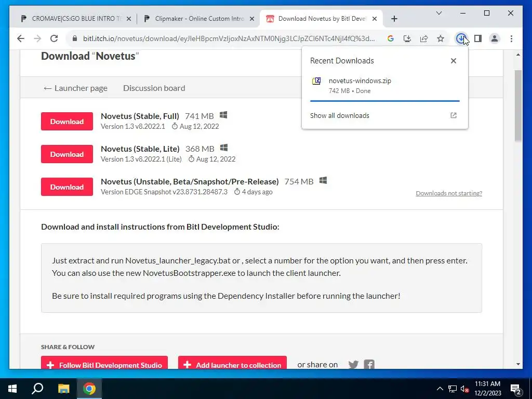Close the CROMAVE CS:GO tab
The image size is (532, 399).
click(x=129, y=19)
